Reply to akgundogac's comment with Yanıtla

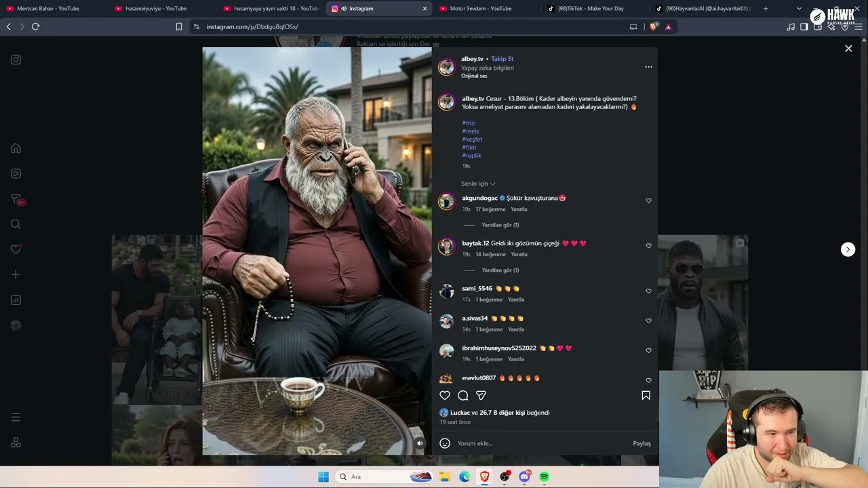519,209
